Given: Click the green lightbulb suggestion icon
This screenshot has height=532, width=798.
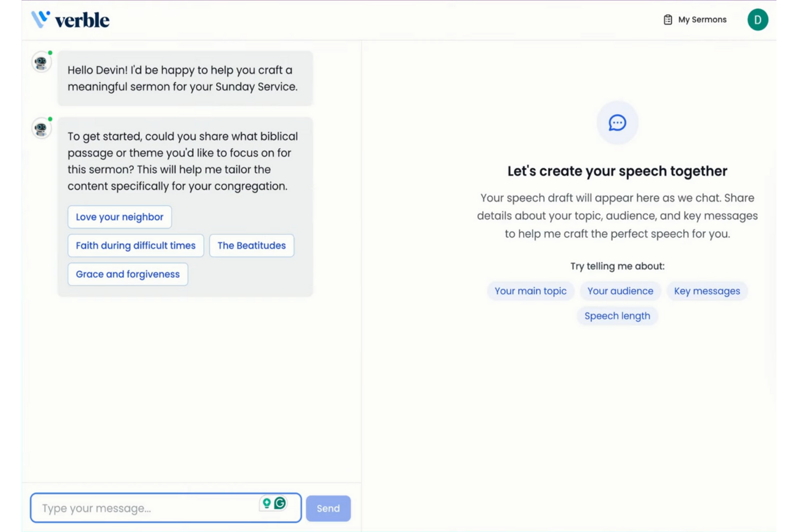Looking at the screenshot, I should [x=267, y=503].
